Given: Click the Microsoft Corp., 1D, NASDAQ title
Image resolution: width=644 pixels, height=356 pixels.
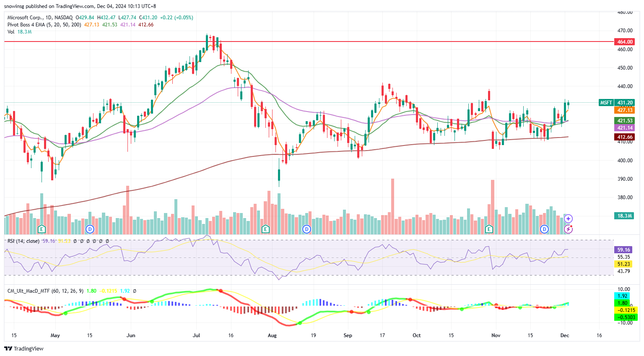Looking at the screenshot, I should click(x=40, y=18).
